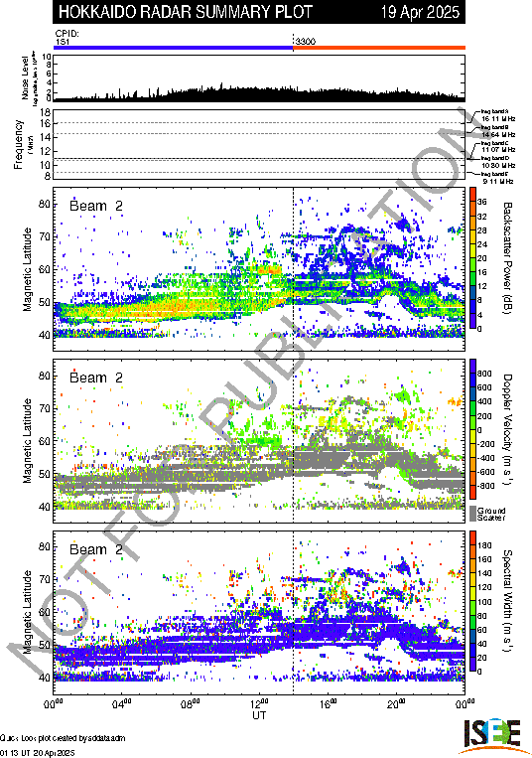Viewport: 532px width, 758px height.
Task: Click the Beam 2 label in power panel
Action: pos(96,206)
